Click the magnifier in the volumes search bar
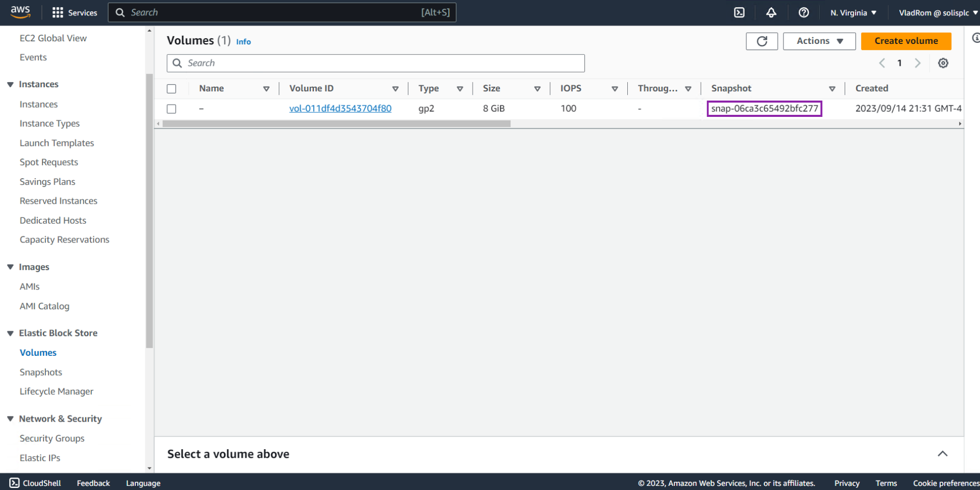 click(x=177, y=63)
